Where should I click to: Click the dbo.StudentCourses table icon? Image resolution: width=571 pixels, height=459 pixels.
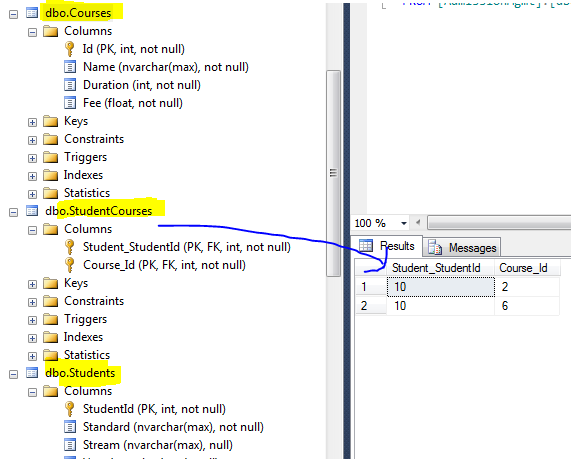click(x=32, y=211)
